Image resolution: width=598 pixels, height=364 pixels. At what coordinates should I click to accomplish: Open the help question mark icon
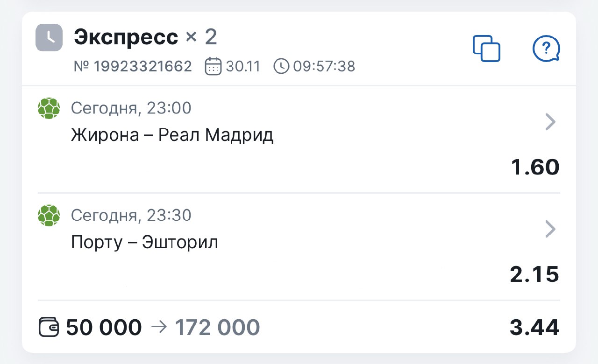coord(546,48)
